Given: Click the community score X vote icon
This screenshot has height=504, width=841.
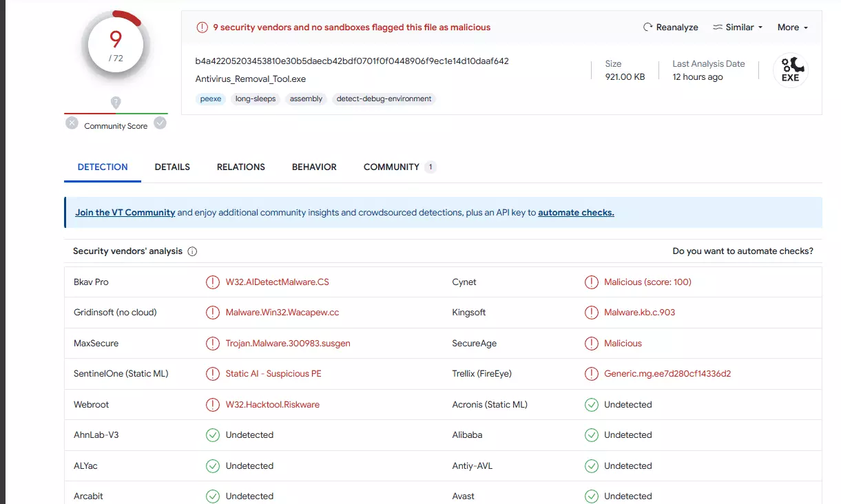Looking at the screenshot, I should click(x=72, y=123).
